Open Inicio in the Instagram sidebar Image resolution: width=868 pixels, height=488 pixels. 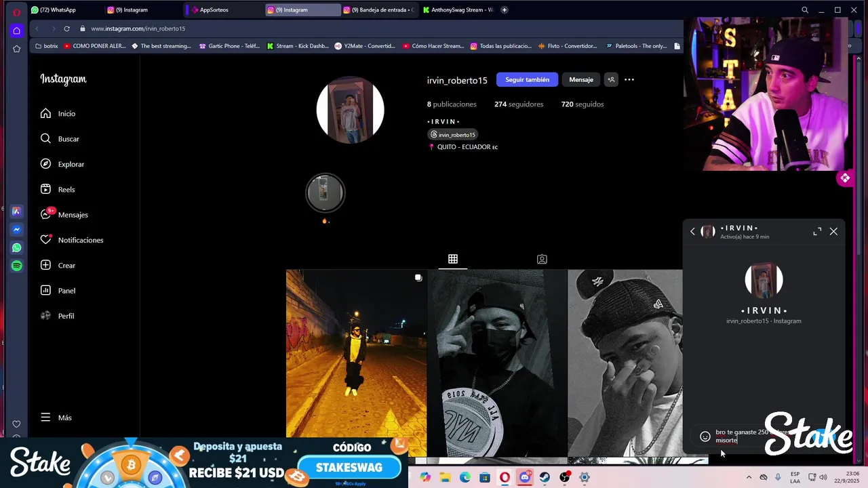pos(58,113)
